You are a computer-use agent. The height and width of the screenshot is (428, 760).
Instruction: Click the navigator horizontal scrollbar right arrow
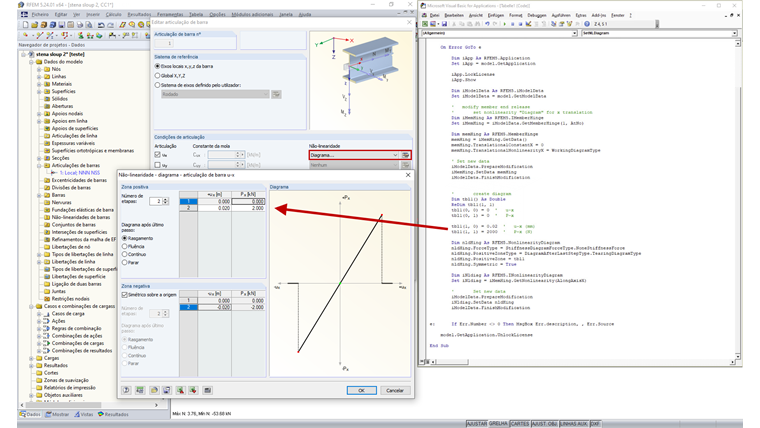pyautogui.click(x=156, y=405)
